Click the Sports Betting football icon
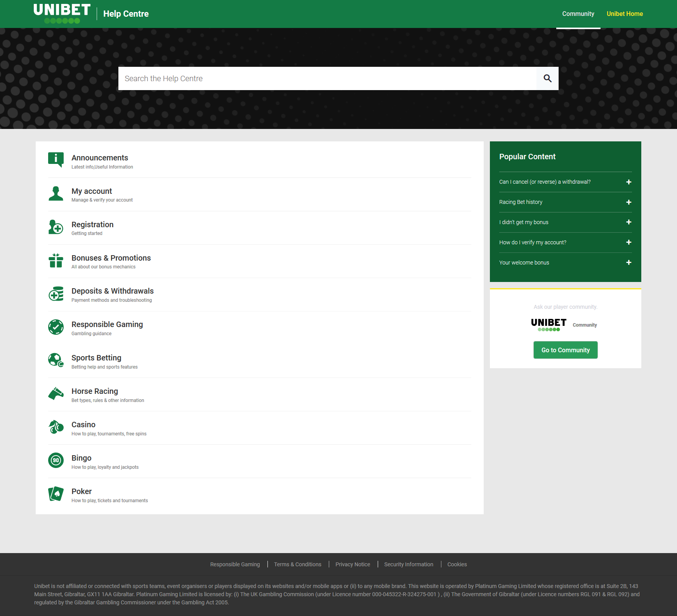Image resolution: width=677 pixels, height=616 pixels. pyautogui.click(x=56, y=360)
